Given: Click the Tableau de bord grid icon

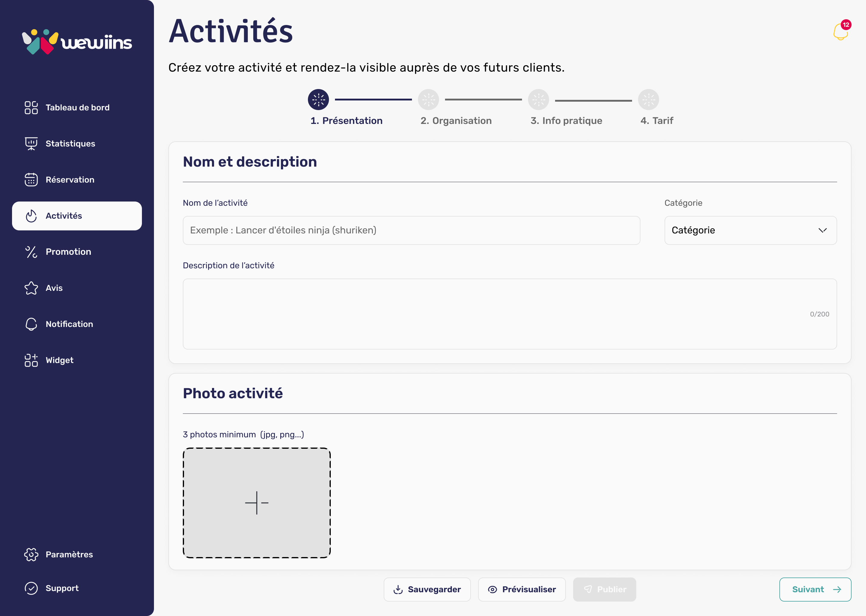Looking at the screenshot, I should 31,108.
